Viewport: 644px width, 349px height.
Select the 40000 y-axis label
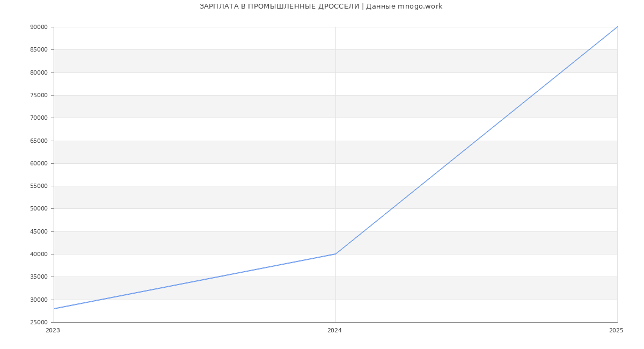coord(39,255)
